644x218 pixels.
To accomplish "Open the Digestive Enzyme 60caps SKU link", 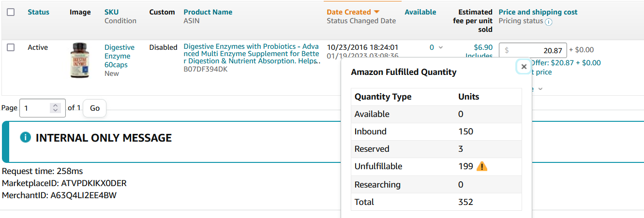I will pyautogui.click(x=120, y=56).
